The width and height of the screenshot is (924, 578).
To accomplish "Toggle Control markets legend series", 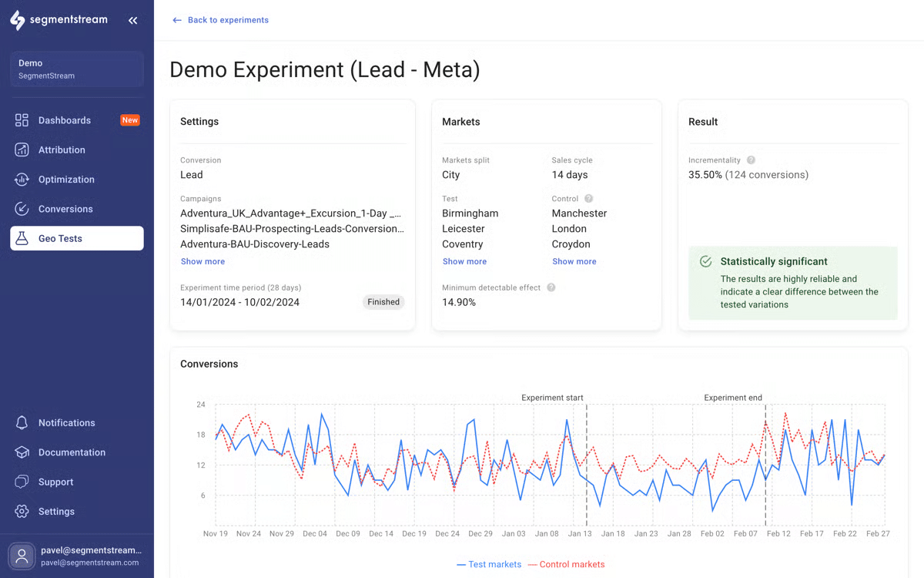I will coord(567,565).
